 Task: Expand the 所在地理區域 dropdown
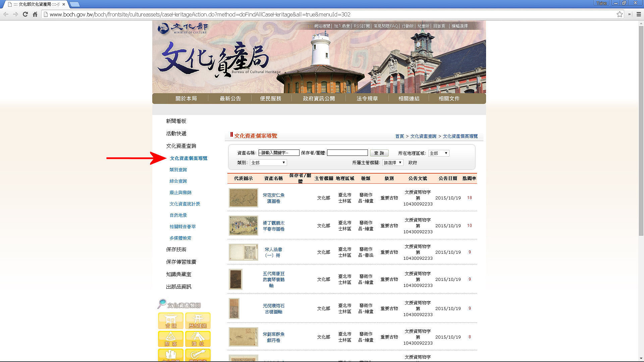[439, 153]
